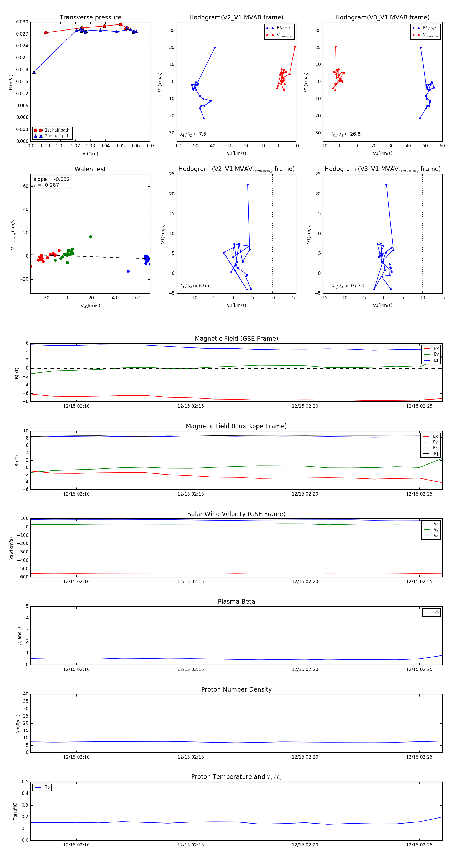Click the 'Magnetic Field (GSE Frame)' title
Viewport: 473px width, 868px height.
point(236,339)
